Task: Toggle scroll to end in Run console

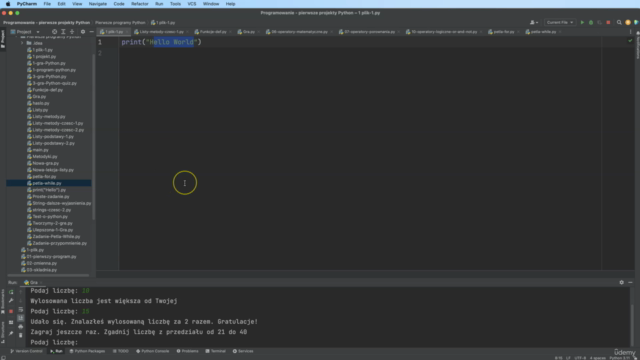Action: tap(20, 318)
